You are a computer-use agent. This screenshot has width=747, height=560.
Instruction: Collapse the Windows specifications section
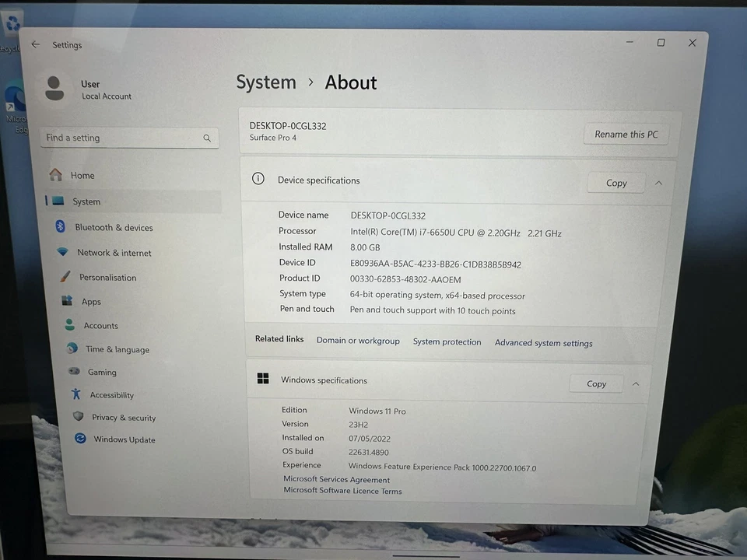[x=636, y=383]
